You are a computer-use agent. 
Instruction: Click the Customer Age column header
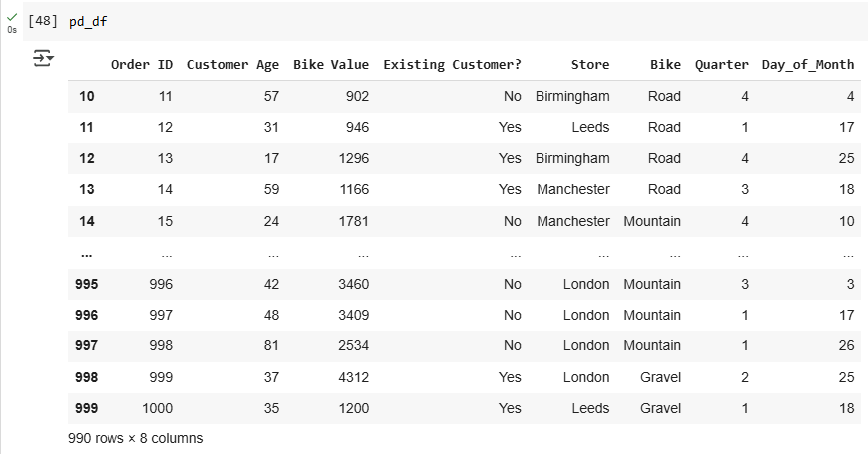coord(233,65)
